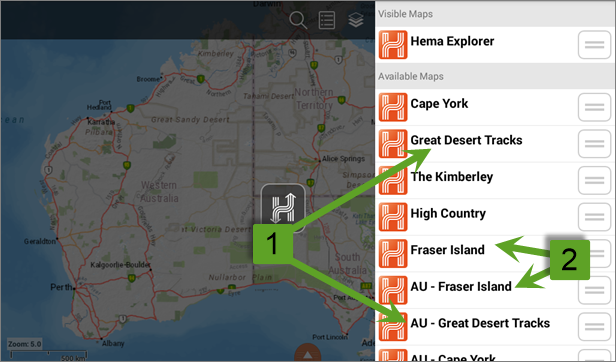The height and width of the screenshot is (362, 616).
Task: Tap the Hema Explorer map logo icon
Action: point(393,45)
